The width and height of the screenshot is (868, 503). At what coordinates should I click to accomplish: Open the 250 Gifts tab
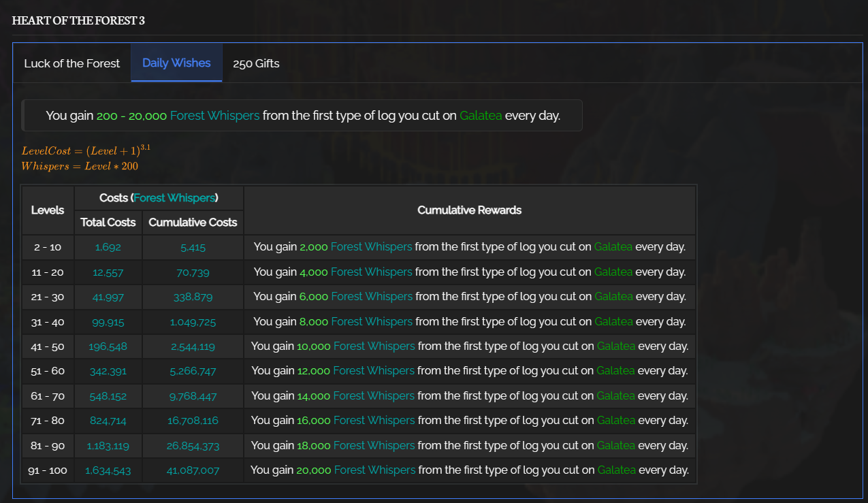click(x=256, y=63)
